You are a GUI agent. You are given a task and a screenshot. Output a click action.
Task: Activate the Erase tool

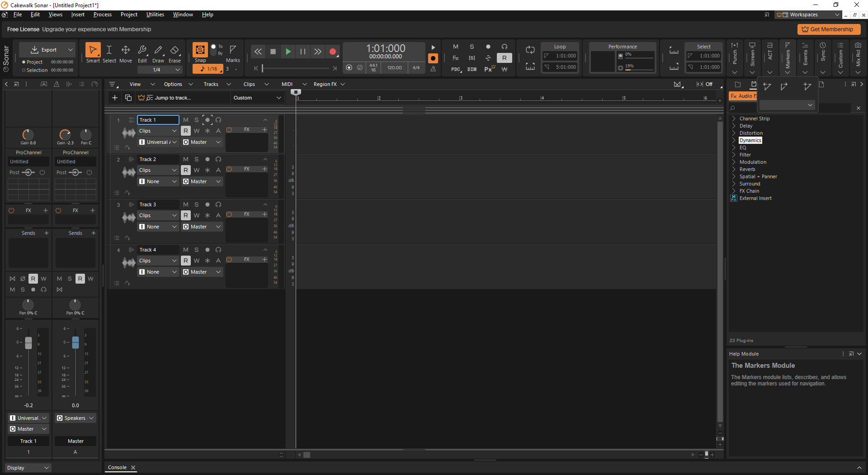point(175,53)
